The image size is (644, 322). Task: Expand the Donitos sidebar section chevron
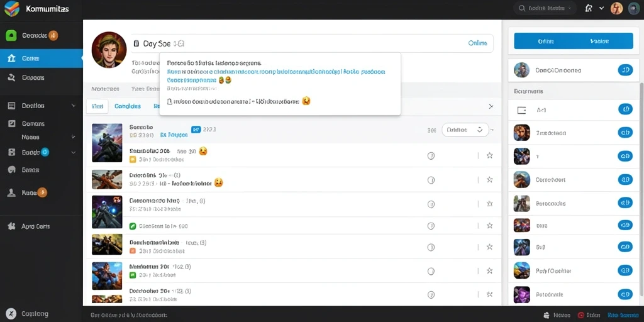(74, 106)
